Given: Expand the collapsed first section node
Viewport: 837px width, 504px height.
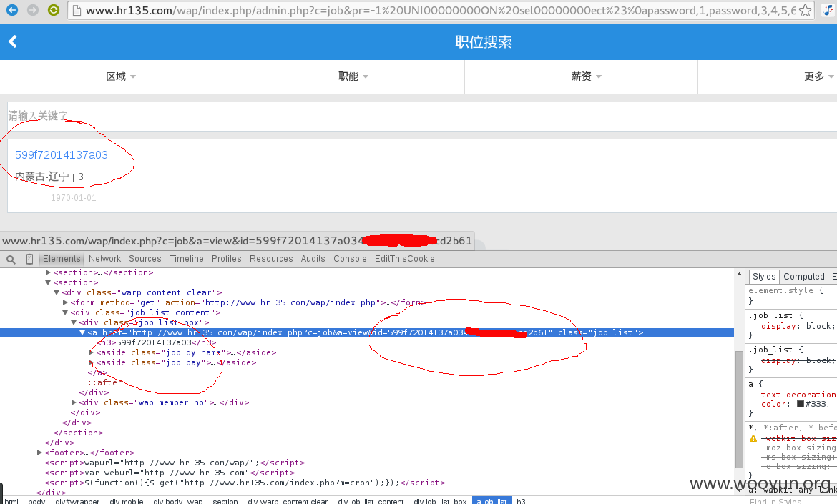Looking at the screenshot, I should click(x=48, y=272).
